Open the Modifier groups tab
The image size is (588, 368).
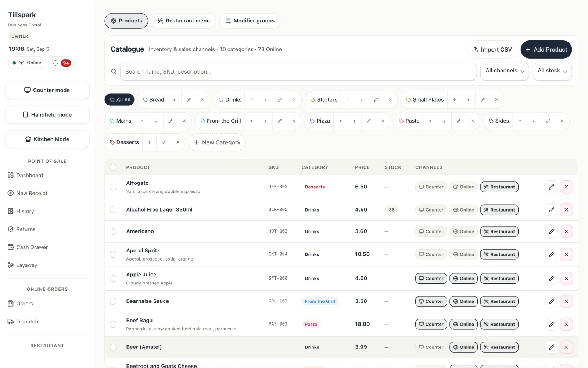coord(250,21)
